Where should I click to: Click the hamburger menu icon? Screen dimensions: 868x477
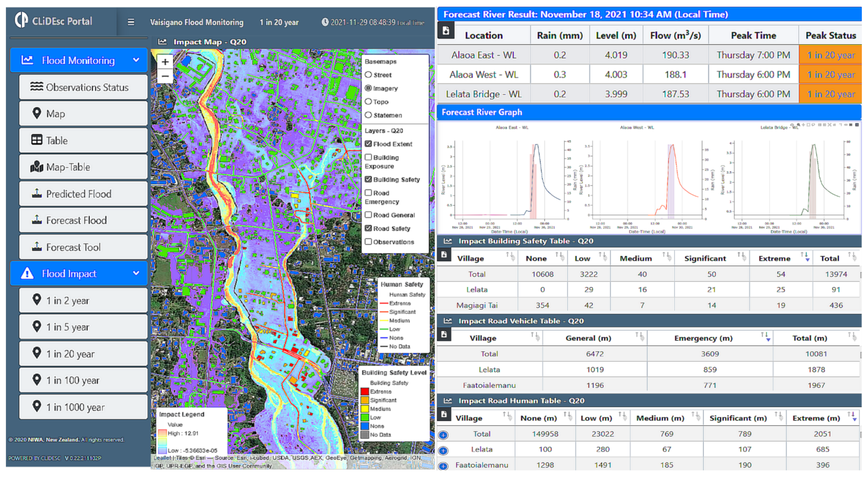point(131,22)
